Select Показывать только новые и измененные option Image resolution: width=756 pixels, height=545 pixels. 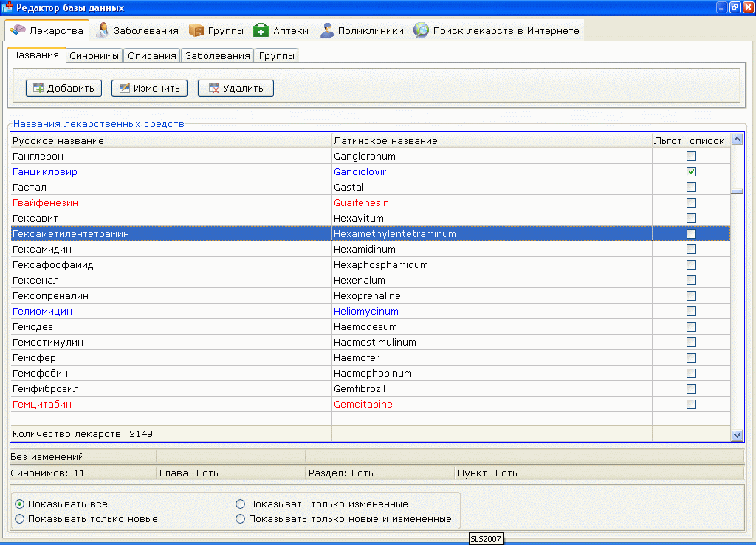tap(240, 519)
